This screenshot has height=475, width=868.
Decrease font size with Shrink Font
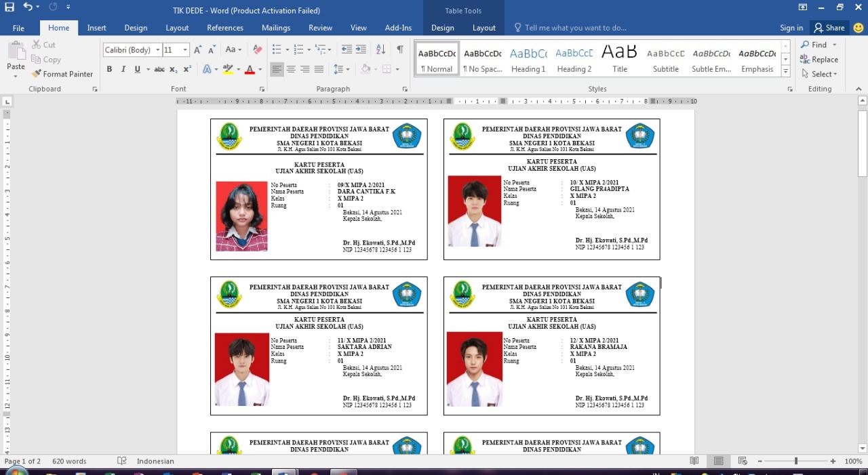[212, 49]
